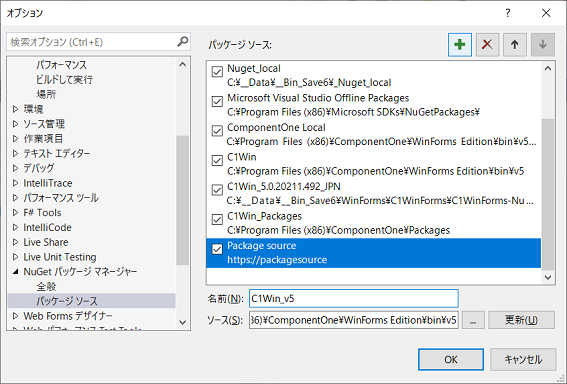567x384 pixels.
Task: Close the オプション dialog
Action: pos(546,13)
